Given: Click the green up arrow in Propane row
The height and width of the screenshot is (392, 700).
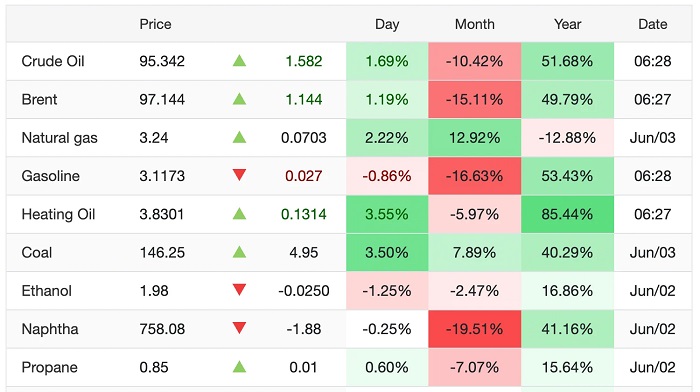Looking at the screenshot, I should click(239, 367).
